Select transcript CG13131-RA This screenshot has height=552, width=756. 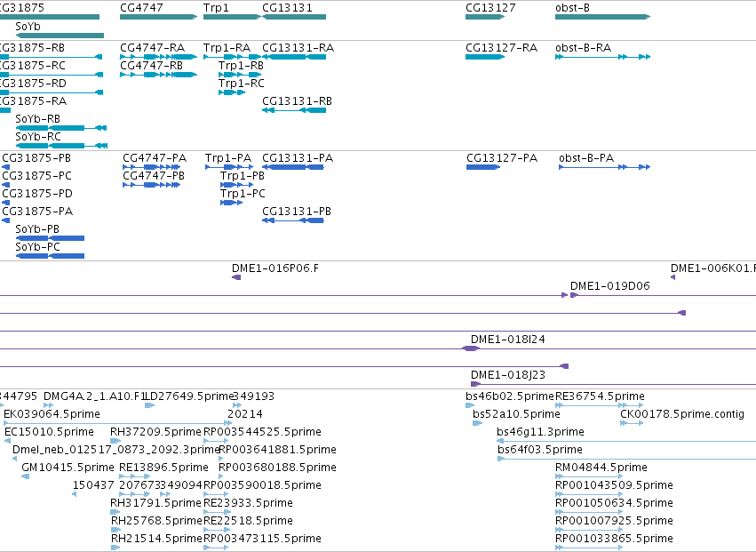pyautogui.click(x=294, y=57)
